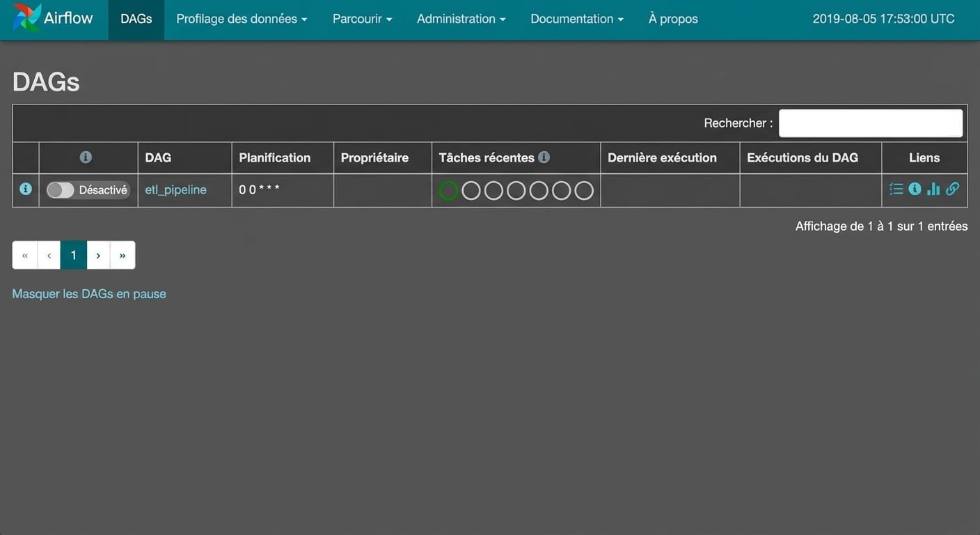Click the Affichage de 1 à 1 sur 1 entrées text
The height and width of the screenshot is (535, 980).
click(x=881, y=226)
